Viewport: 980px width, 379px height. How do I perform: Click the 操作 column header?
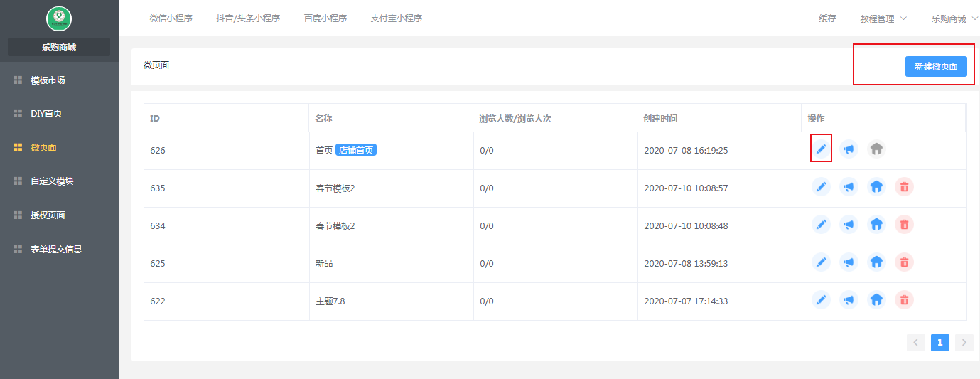[x=816, y=118]
